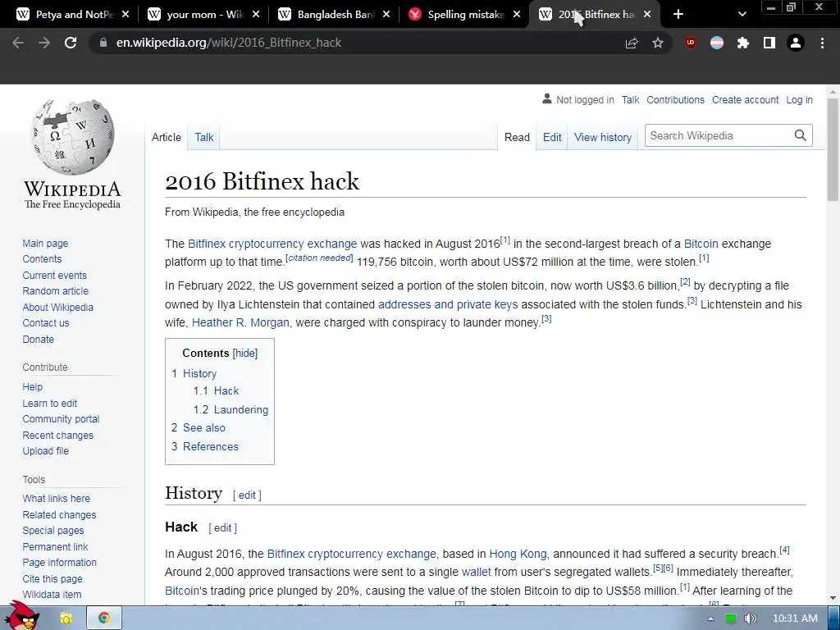The image size is (840, 630).
Task: Close the Bangladesh Bank tab
Action: [386, 15]
